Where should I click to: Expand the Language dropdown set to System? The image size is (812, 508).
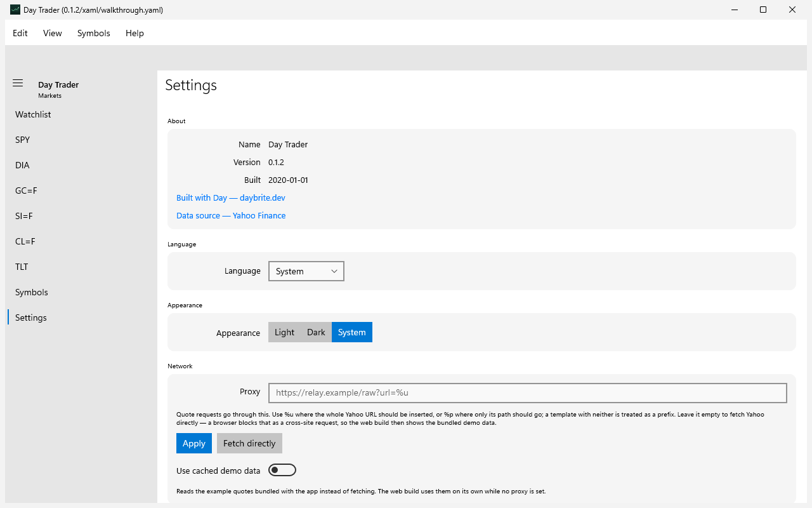[306, 271]
